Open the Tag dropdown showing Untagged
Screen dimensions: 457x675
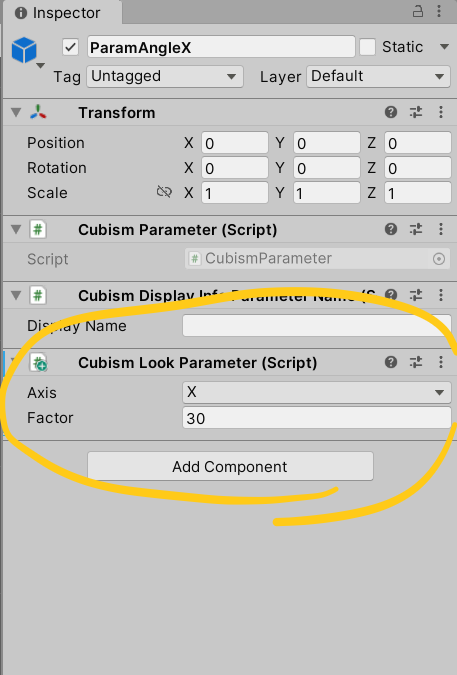165,77
